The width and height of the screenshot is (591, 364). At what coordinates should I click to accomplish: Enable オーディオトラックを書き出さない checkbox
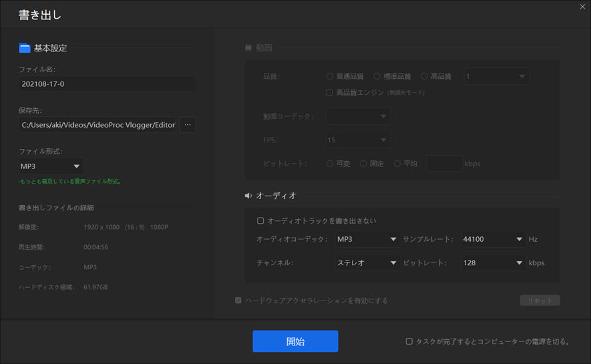click(x=260, y=220)
